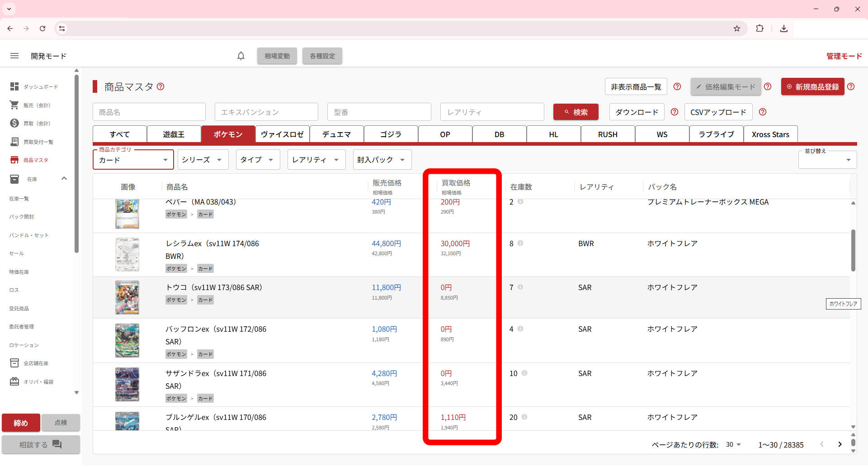The width and height of the screenshot is (868, 467).
Task: Click the 商品名 search field
Action: coord(149,112)
